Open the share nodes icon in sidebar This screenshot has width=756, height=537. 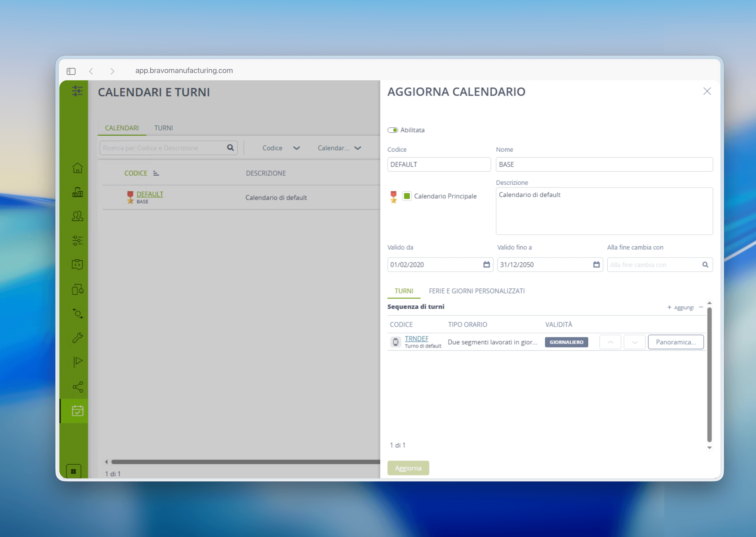click(x=78, y=387)
